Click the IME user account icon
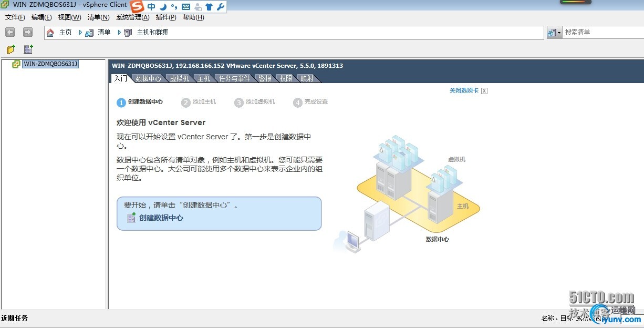This screenshot has width=644, height=328. (198, 7)
